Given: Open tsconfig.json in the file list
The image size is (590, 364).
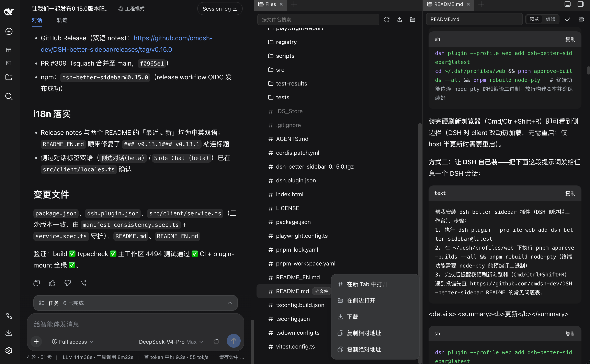Looking at the screenshot, I should point(293,319).
